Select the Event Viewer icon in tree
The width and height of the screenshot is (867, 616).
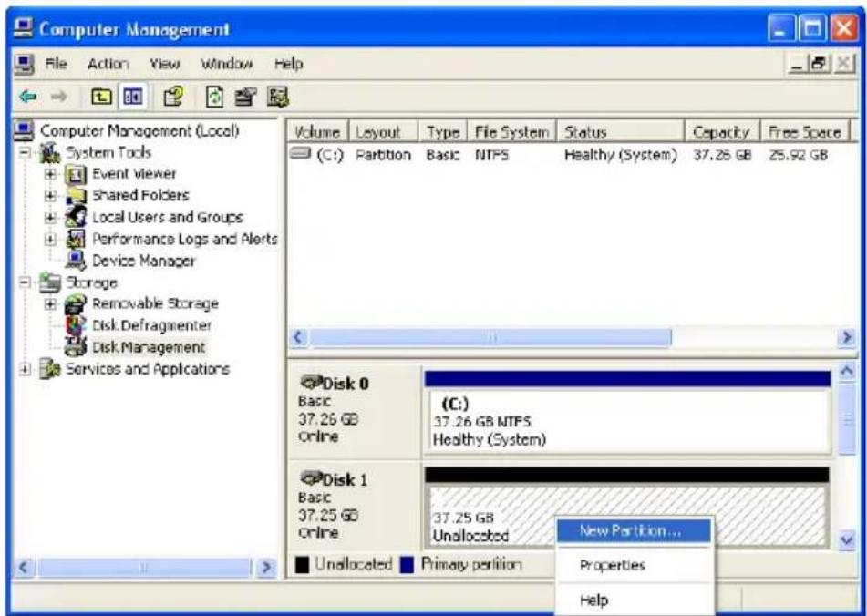[x=76, y=174]
